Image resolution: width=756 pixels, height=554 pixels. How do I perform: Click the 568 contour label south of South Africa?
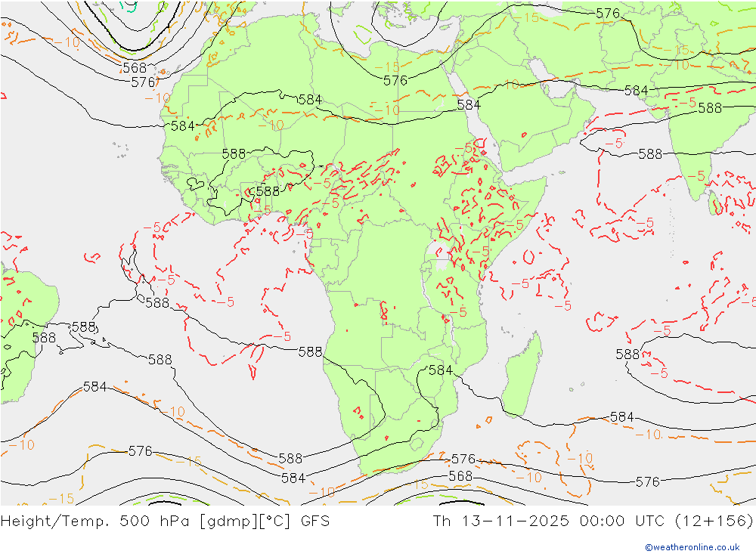(460, 476)
